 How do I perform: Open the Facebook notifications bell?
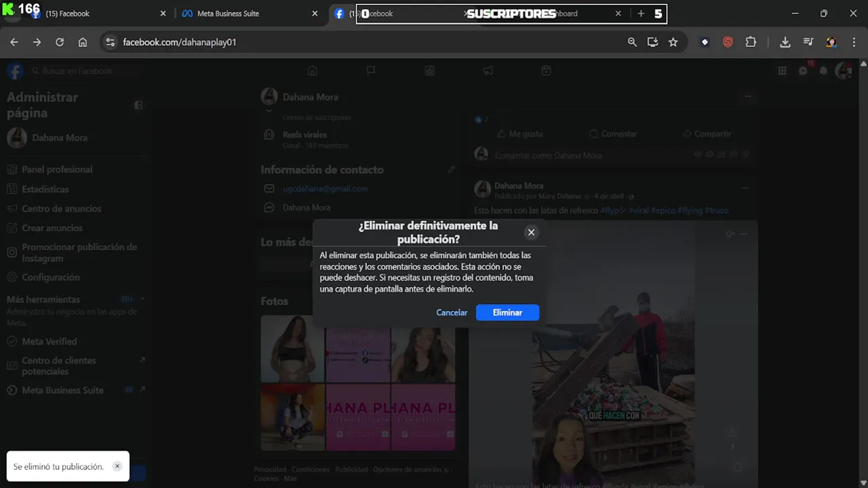[x=824, y=70]
